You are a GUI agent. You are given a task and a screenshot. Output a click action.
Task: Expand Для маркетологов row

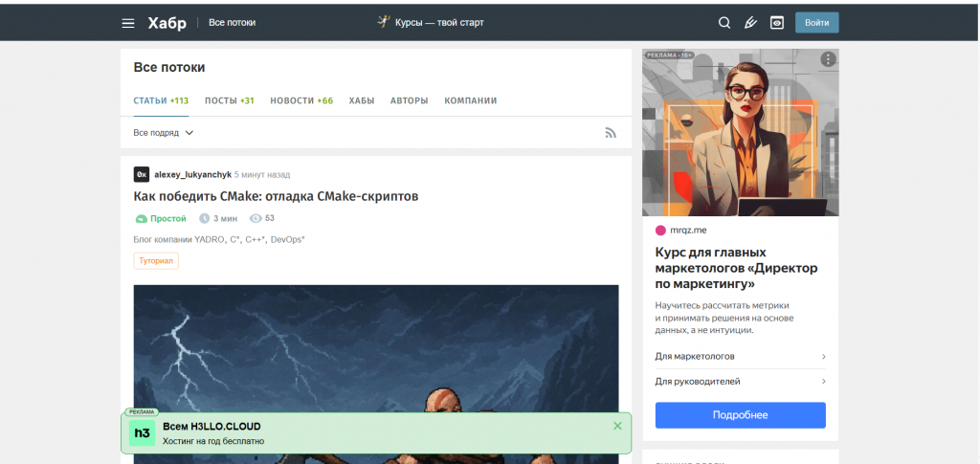(741, 357)
